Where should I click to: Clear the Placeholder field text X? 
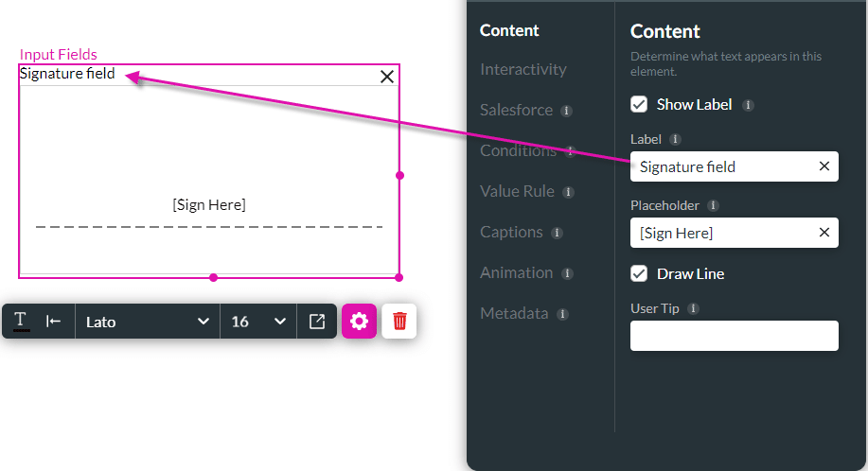click(824, 232)
